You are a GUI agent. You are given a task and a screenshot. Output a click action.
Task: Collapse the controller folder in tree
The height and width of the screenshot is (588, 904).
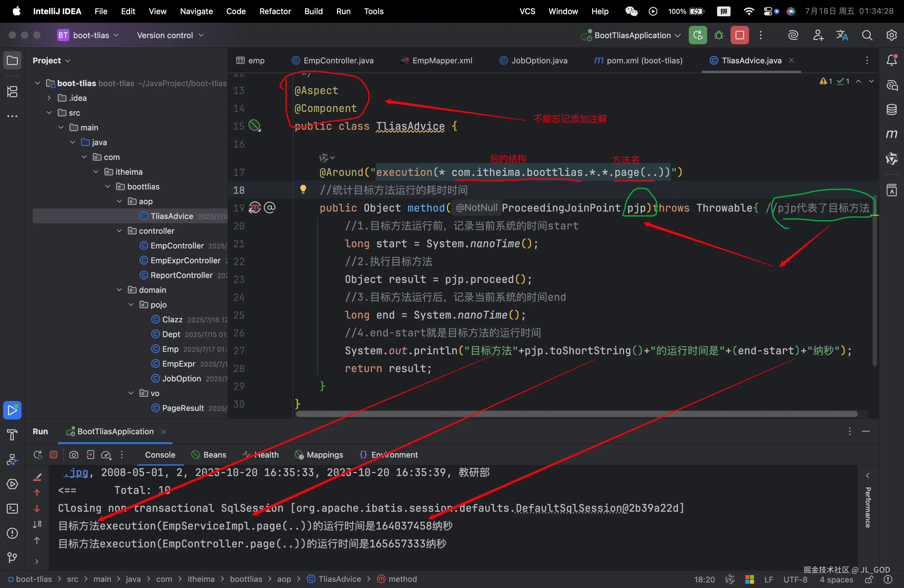(119, 231)
